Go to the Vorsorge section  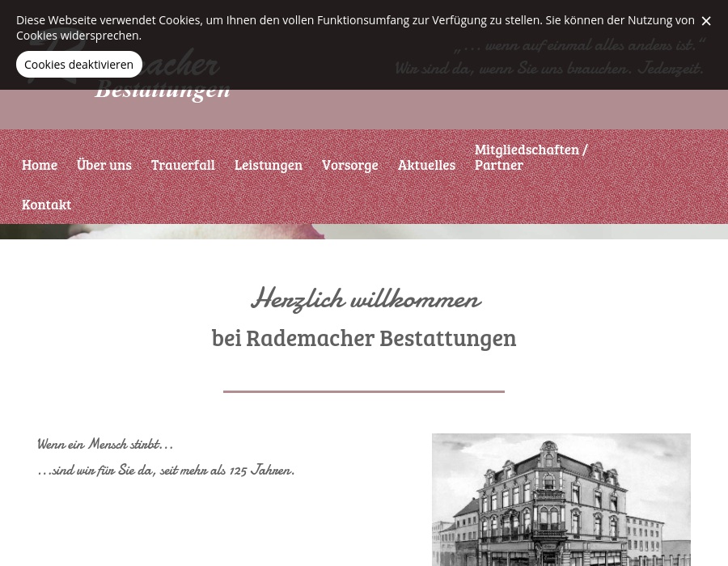(x=349, y=164)
